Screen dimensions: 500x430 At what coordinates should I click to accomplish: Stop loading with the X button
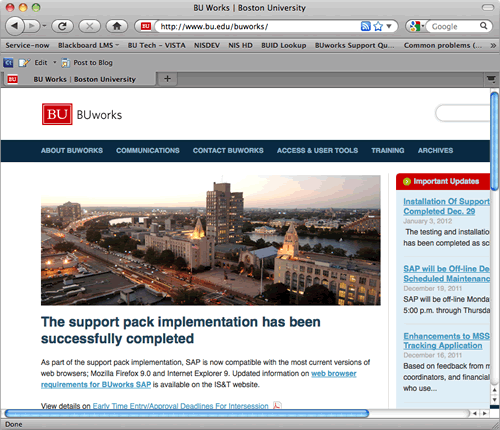pos(89,26)
